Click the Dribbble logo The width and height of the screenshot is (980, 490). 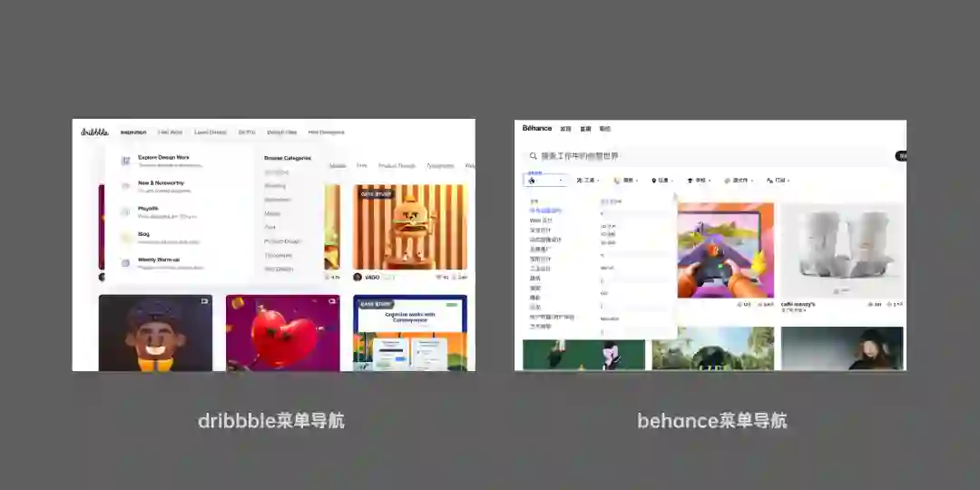coord(94,132)
